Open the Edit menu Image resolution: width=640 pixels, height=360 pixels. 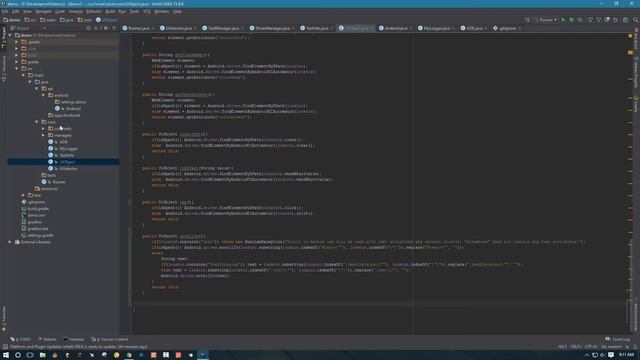click(x=16, y=11)
